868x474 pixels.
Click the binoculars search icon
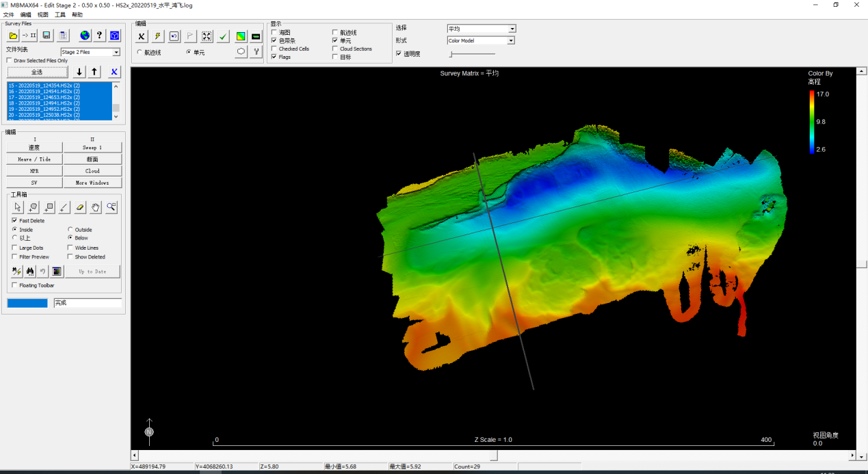click(x=30, y=272)
